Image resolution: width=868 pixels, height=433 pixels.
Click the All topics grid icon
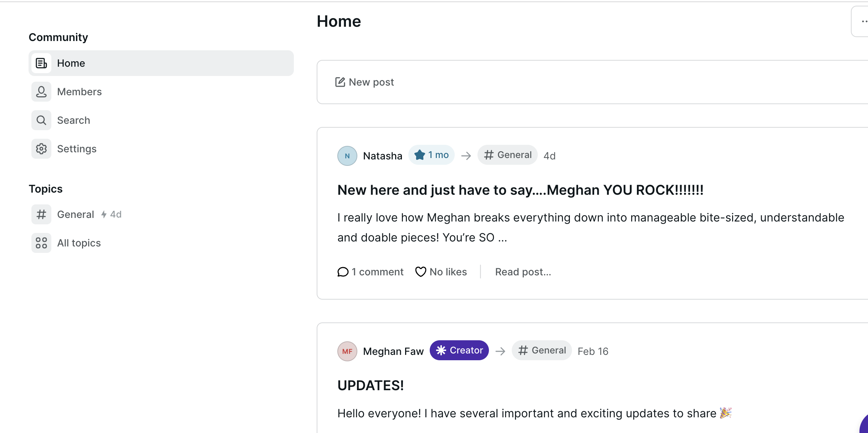point(41,243)
